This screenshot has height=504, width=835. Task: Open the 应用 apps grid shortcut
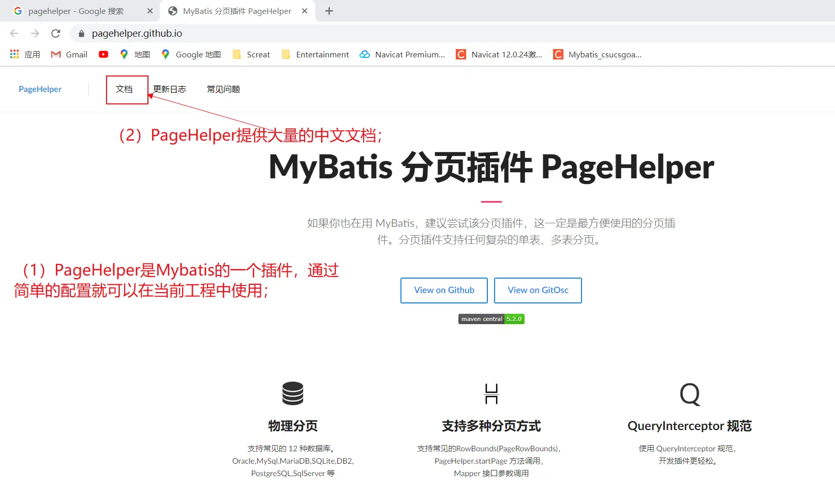tap(25, 54)
